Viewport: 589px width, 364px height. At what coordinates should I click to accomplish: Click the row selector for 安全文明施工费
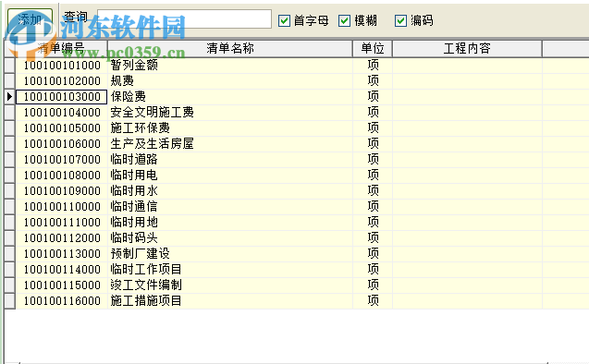coord(10,113)
